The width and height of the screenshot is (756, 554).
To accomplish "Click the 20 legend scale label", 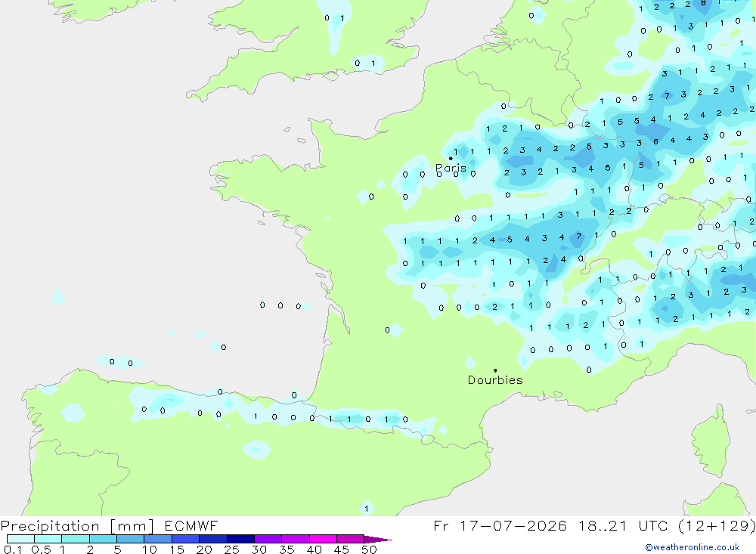I will (204, 549).
